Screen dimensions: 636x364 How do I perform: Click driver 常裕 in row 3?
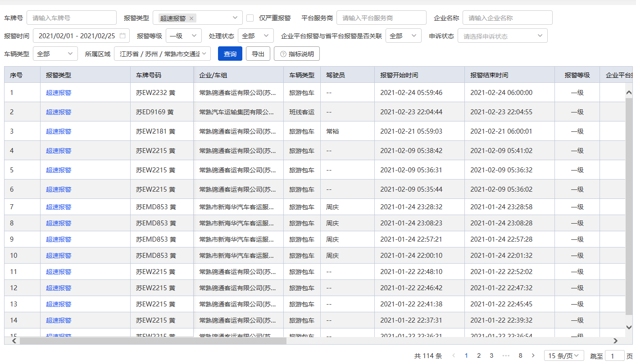tap(332, 131)
